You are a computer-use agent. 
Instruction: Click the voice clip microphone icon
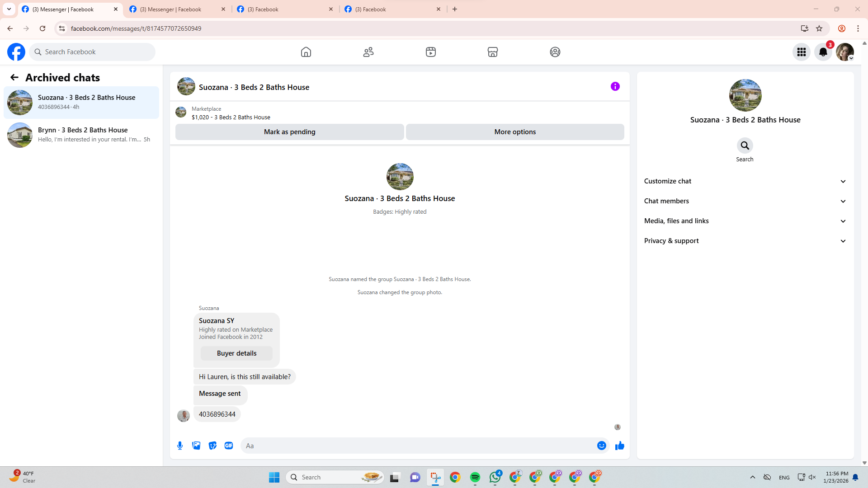(x=180, y=446)
